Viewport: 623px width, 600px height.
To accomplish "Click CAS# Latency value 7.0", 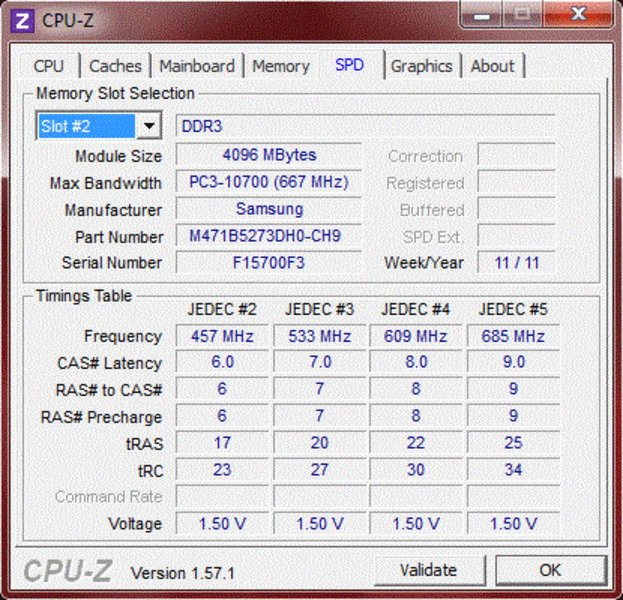I will pos(319,362).
